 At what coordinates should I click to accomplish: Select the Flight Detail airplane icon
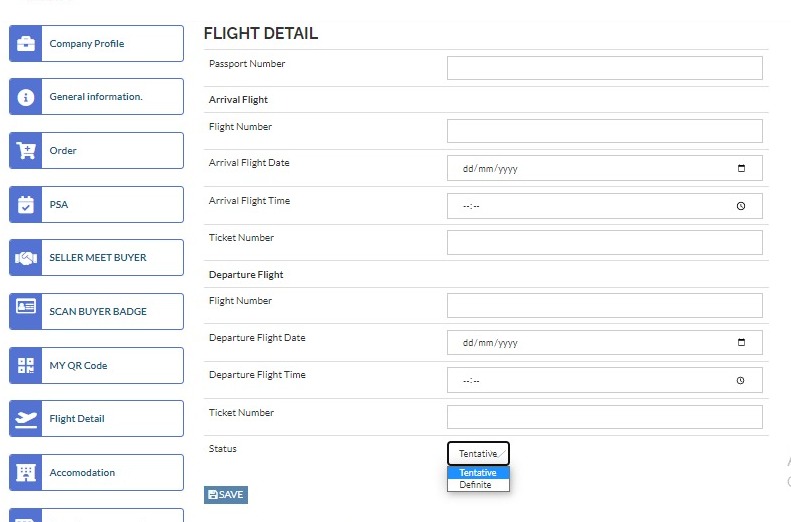coord(26,419)
